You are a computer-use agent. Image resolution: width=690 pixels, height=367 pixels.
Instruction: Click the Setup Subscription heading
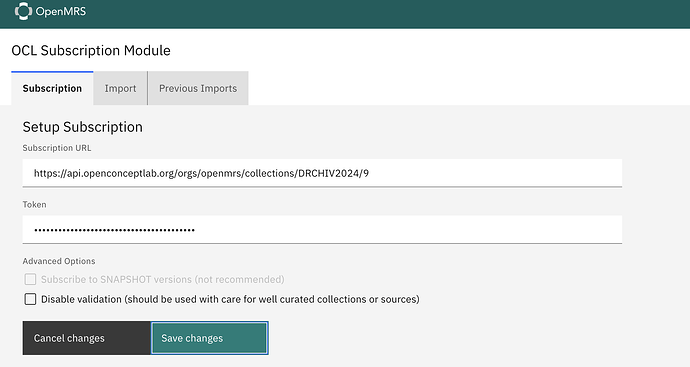[x=83, y=127]
